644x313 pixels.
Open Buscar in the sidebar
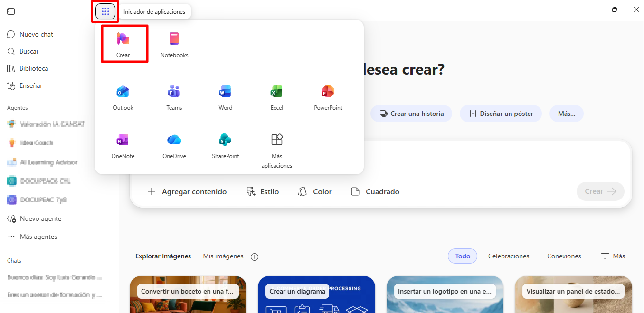point(23,51)
